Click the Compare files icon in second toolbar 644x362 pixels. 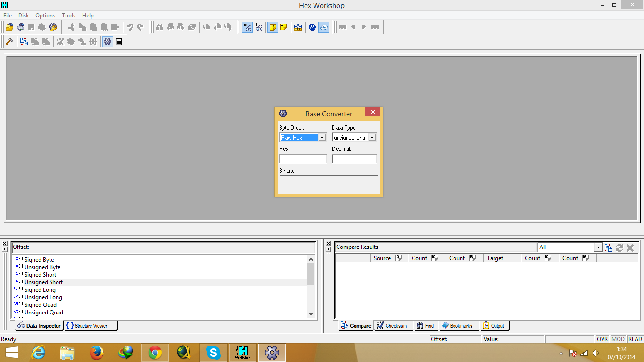click(24, 41)
